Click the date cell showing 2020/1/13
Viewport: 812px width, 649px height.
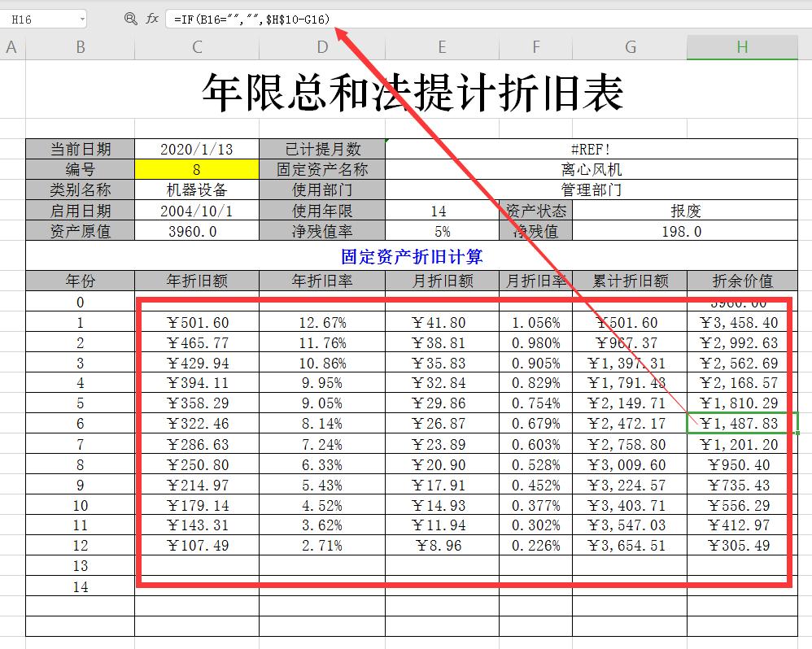point(196,149)
